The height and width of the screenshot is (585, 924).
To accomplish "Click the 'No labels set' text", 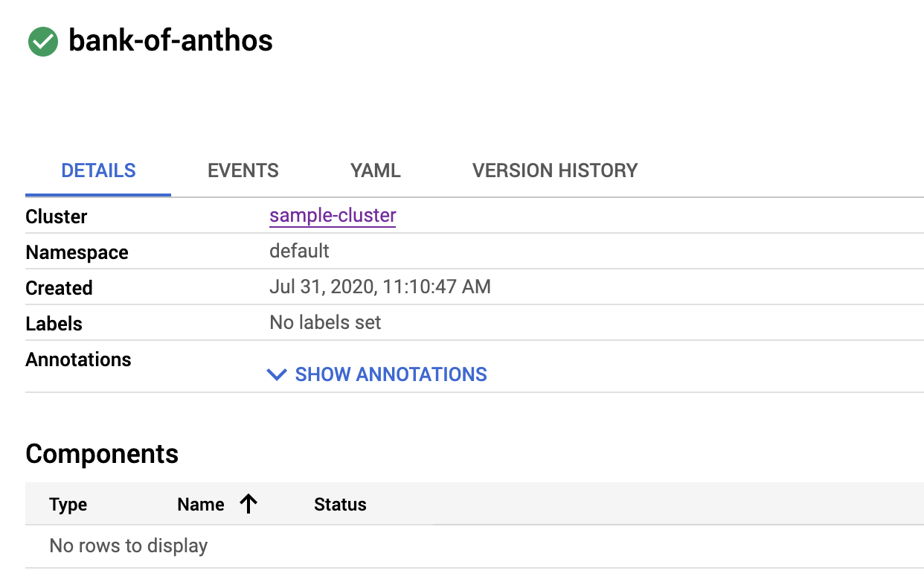I will (x=325, y=323).
